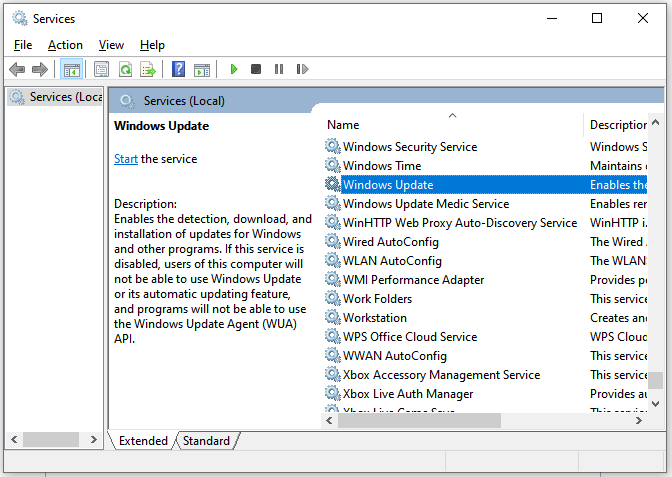Click gear icon beside Windows Time
The height and width of the screenshot is (477, 672).
click(332, 165)
